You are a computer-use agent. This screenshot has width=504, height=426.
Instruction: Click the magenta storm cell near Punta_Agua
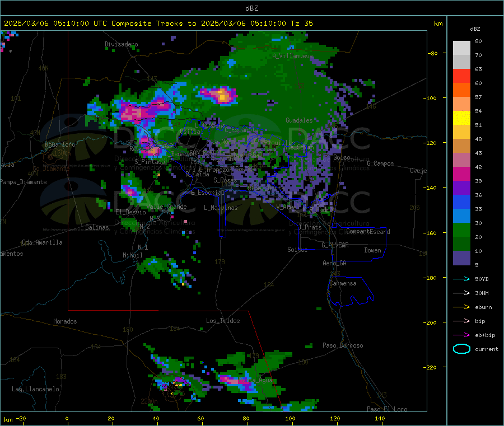coord(236,381)
